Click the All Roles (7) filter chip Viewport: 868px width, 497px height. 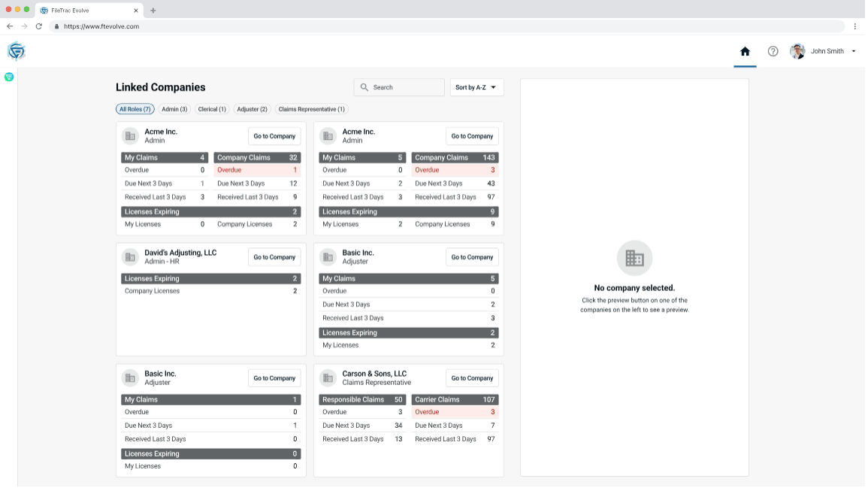point(135,109)
